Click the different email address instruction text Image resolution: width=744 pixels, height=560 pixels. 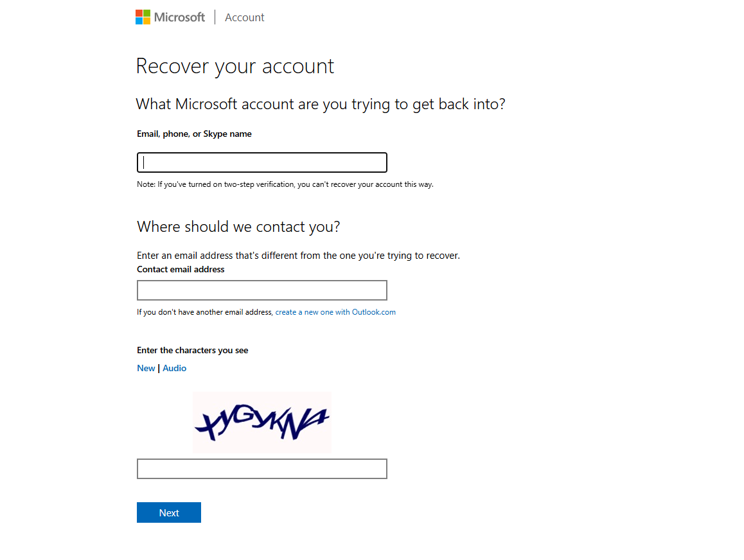pyautogui.click(x=299, y=256)
